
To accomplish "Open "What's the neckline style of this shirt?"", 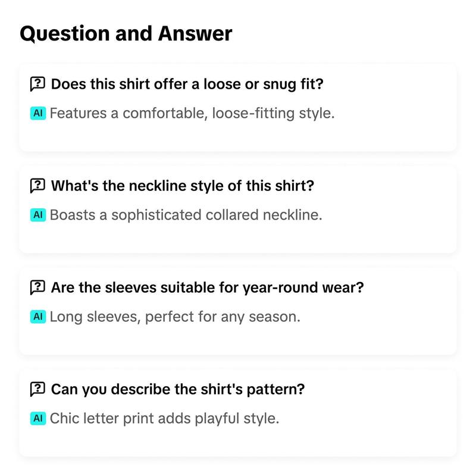I will [x=183, y=186].
